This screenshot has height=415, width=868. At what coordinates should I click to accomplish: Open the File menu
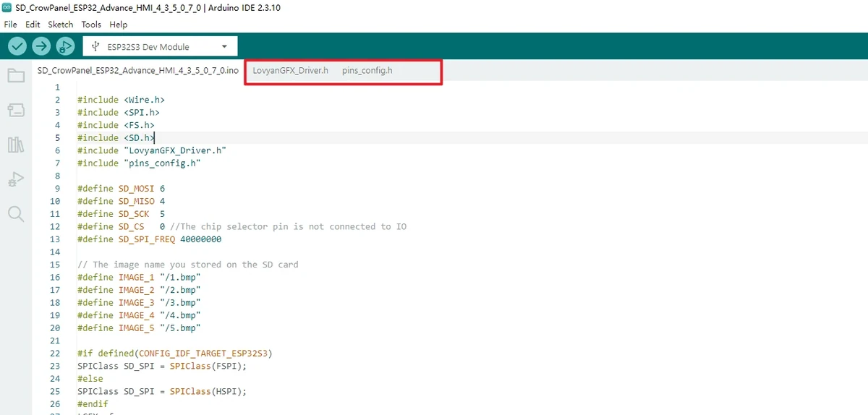10,25
